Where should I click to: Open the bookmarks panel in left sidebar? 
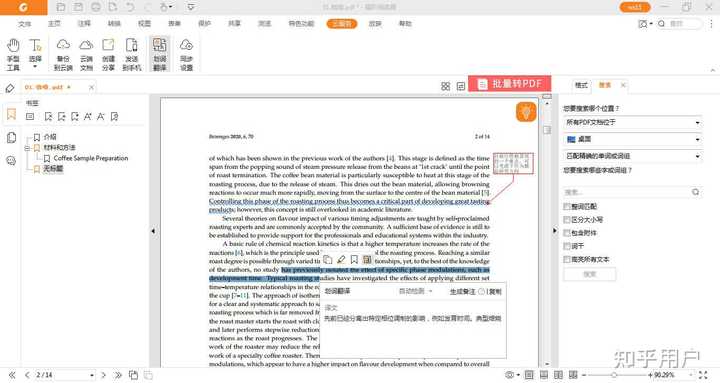click(11, 114)
